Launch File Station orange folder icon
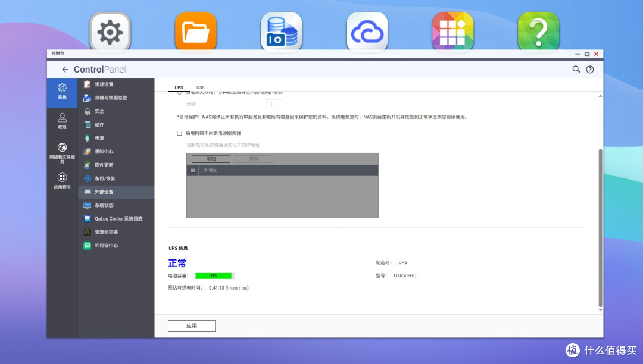This screenshot has height=364, width=643. click(196, 32)
